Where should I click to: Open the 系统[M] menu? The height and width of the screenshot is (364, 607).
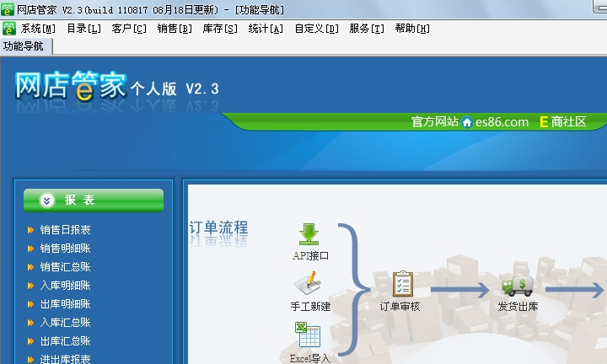click(38, 29)
